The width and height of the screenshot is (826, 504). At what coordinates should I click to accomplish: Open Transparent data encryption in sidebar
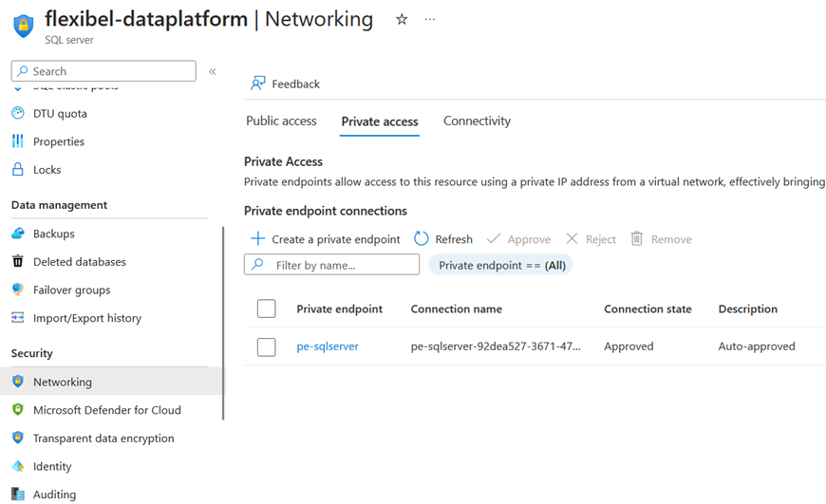pyautogui.click(x=103, y=439)
